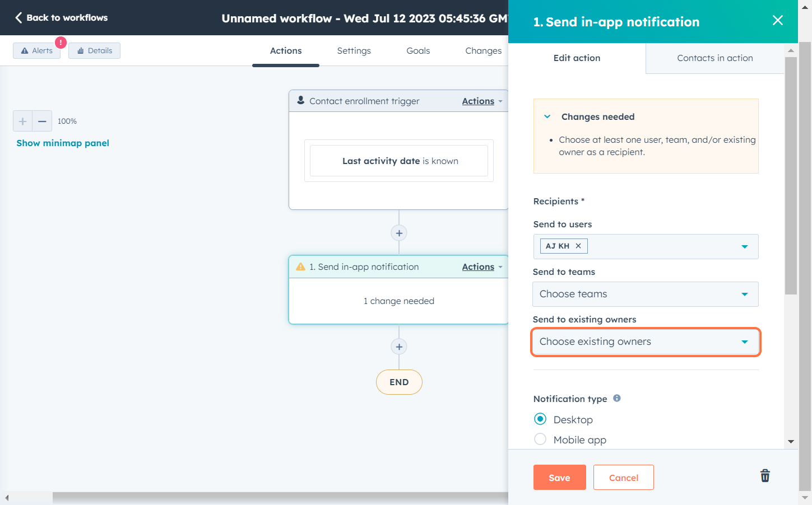Zoom out of the workflow canvas

[x=41, y=121]
